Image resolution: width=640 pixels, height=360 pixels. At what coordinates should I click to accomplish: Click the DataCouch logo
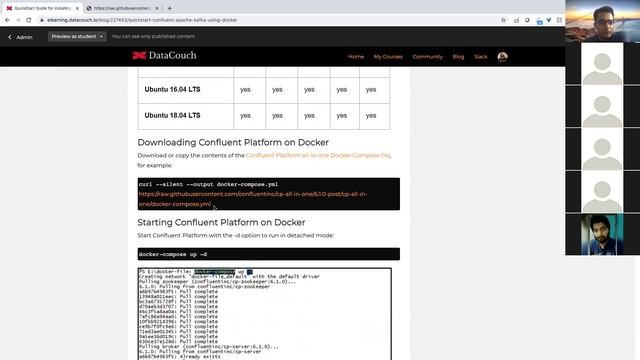[164, 56]
